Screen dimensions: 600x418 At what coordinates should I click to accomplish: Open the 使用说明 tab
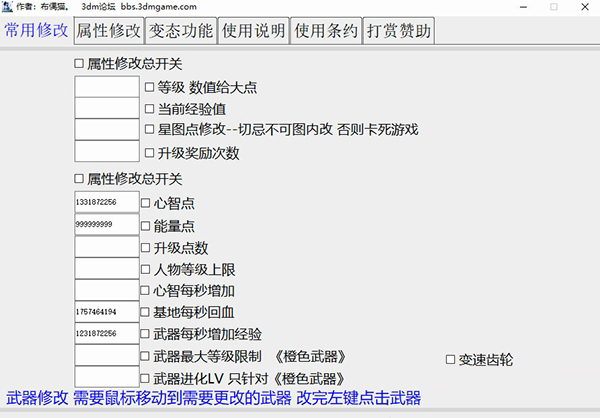254,31
